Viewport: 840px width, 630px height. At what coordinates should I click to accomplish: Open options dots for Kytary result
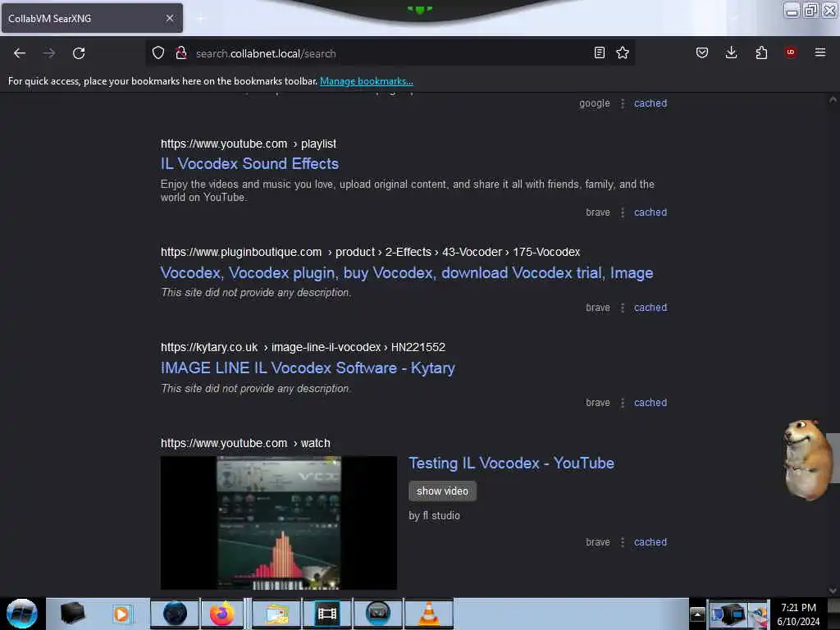(x=623, y=403)
